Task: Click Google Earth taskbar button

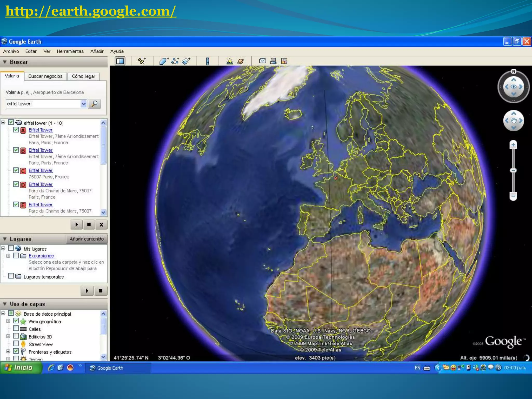Action: pyautogui.click(x=118, y=368)
